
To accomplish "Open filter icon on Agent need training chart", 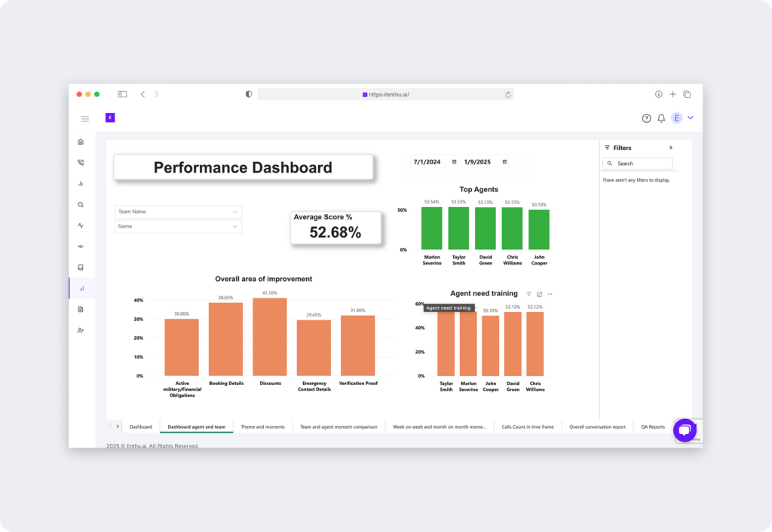I will coord(528,294).
